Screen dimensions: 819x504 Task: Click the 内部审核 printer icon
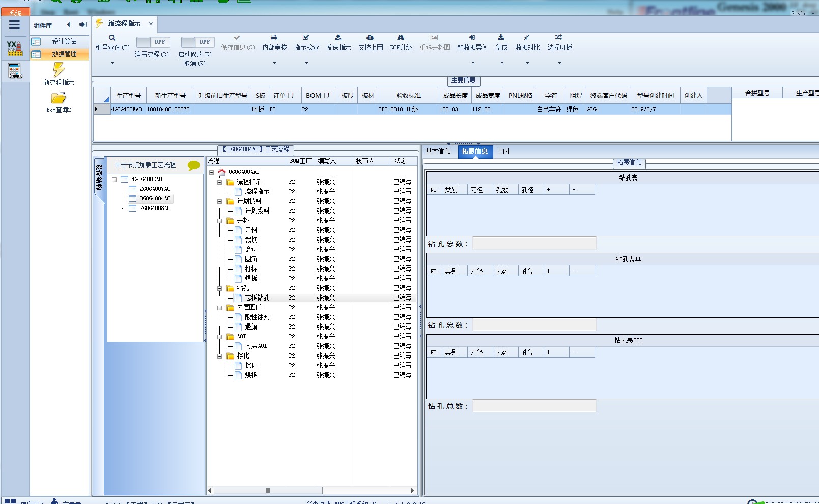274,38
